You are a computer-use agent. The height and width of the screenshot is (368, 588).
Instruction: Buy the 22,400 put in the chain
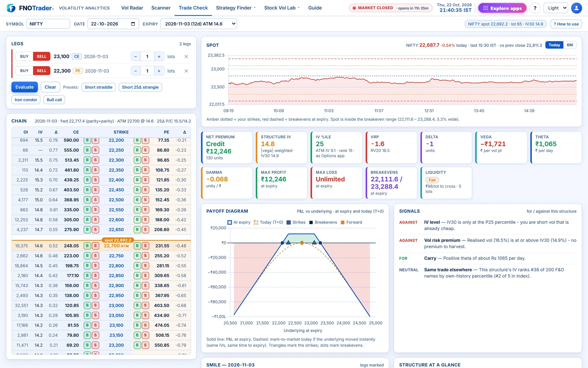(x=137, y=180)
